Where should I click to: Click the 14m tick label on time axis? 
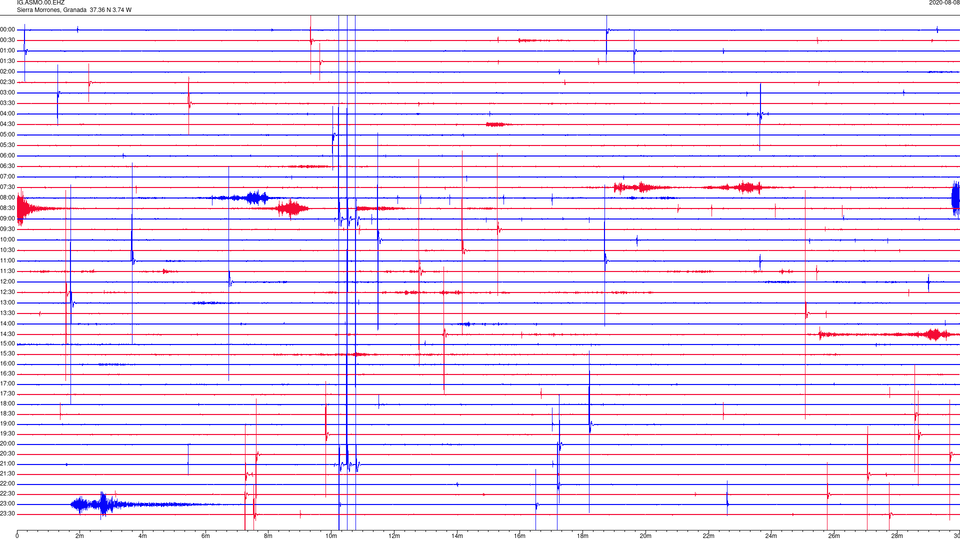click(457, 536)
